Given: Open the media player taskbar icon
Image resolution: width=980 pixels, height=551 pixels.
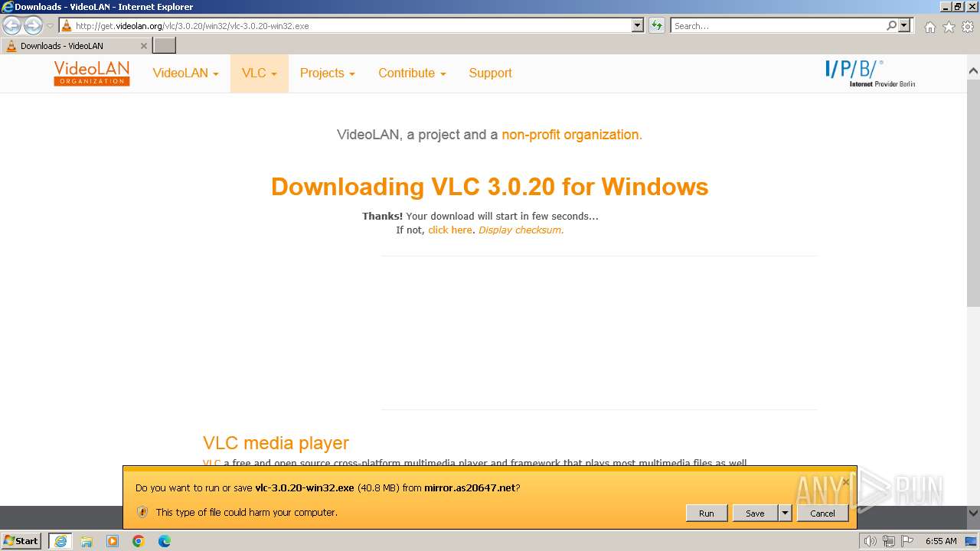Looking at the screenshot, I should coord(113,540).
